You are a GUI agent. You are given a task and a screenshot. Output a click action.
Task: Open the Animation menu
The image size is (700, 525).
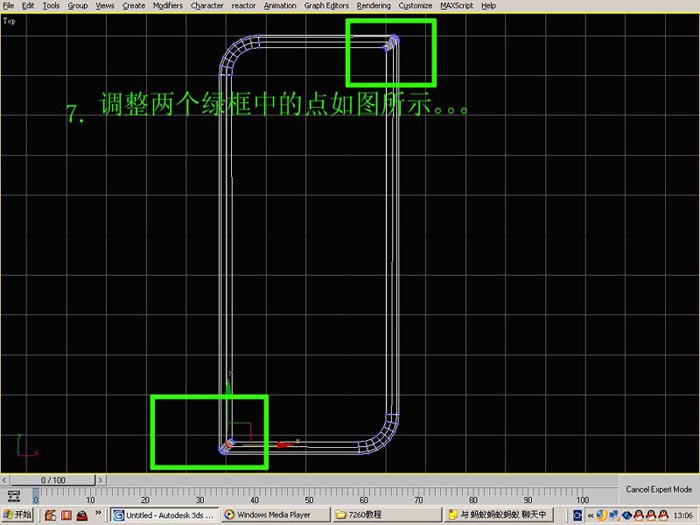(280, 5)
